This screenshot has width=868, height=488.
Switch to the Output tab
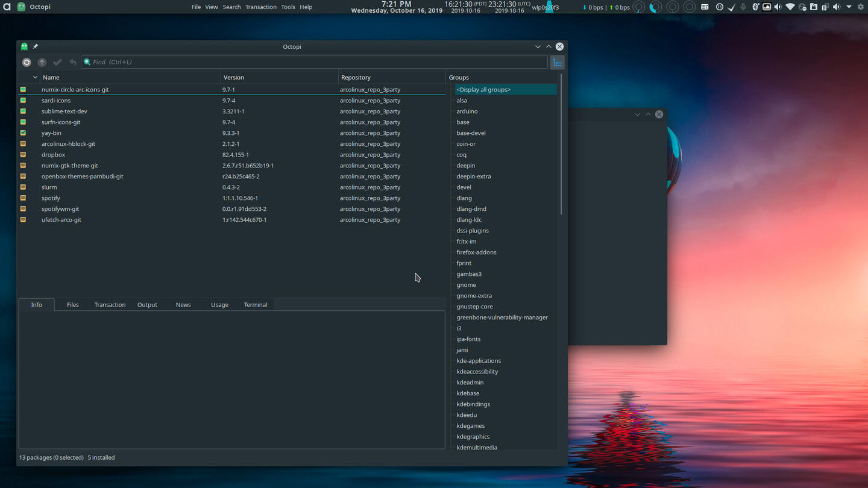tap(147, 305)
